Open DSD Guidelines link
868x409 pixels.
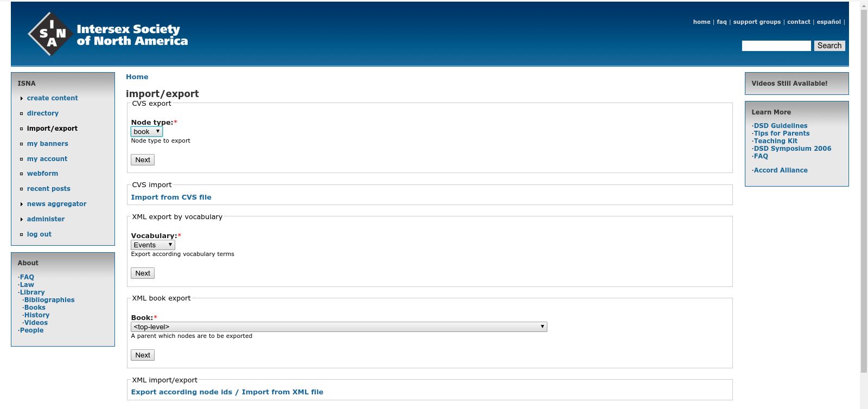tap(781, 126)
